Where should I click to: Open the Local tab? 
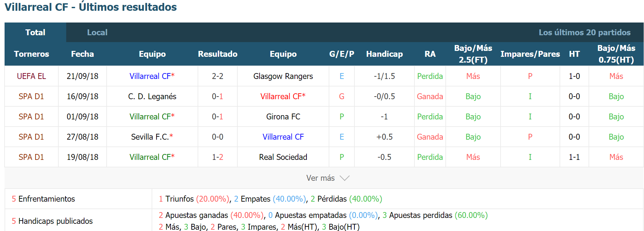[97, 32]
